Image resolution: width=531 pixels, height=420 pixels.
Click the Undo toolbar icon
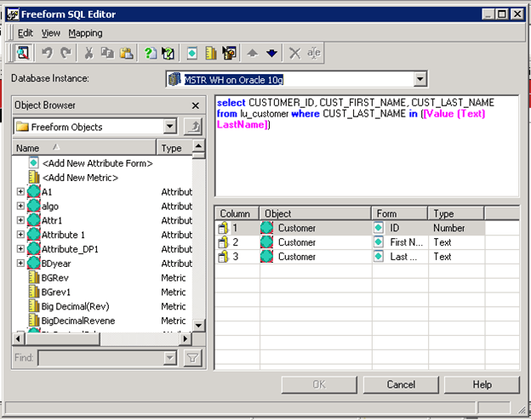tap(48, 54)
